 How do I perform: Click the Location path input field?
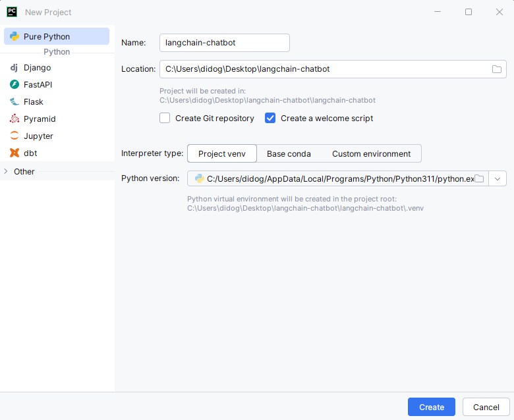click(333, 69)
